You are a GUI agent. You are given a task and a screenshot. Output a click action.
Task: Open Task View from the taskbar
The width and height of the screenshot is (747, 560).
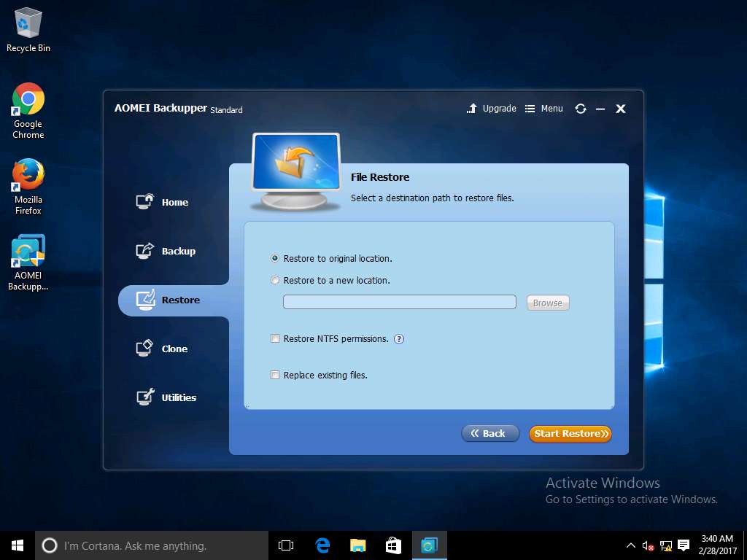286,545
